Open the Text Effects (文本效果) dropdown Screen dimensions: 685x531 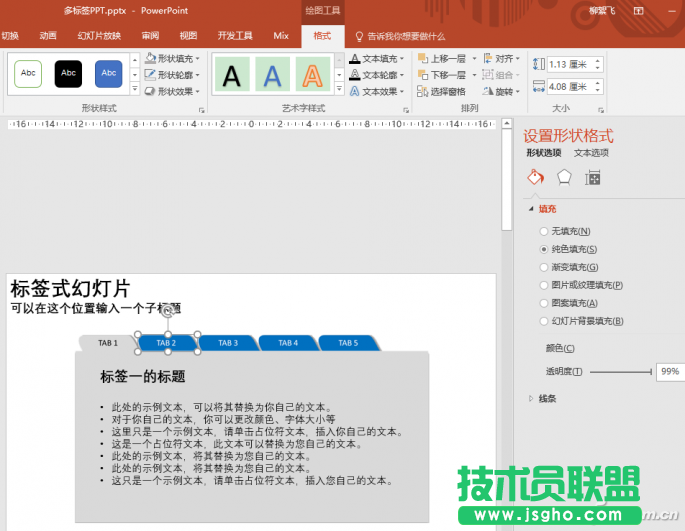point(377,91)
